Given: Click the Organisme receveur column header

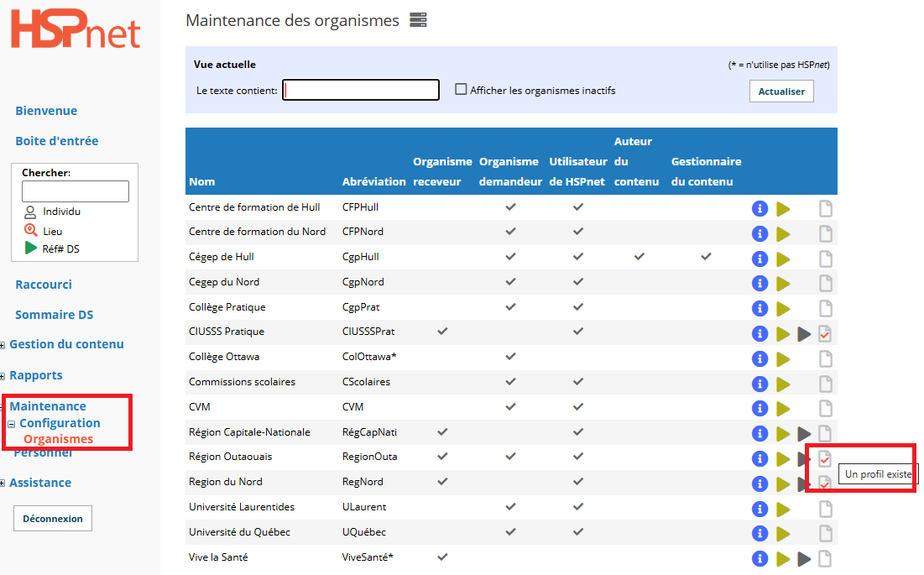Looking at the screenshot, I should pyautogui.click(x=442, y=171).
